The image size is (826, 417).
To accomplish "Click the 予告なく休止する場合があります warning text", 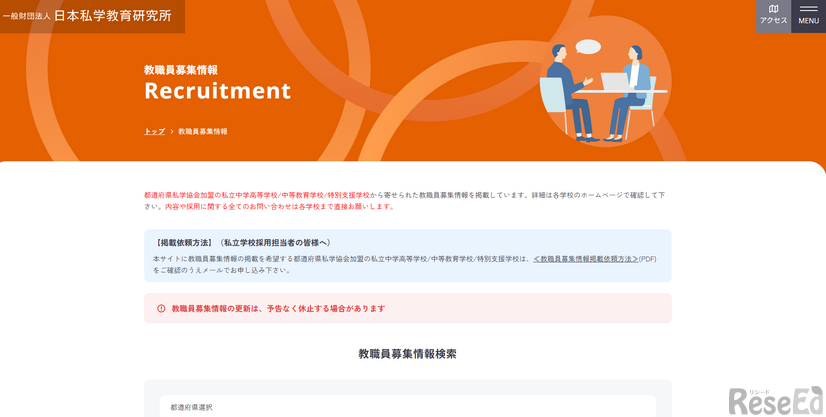I will pos(326,309).
